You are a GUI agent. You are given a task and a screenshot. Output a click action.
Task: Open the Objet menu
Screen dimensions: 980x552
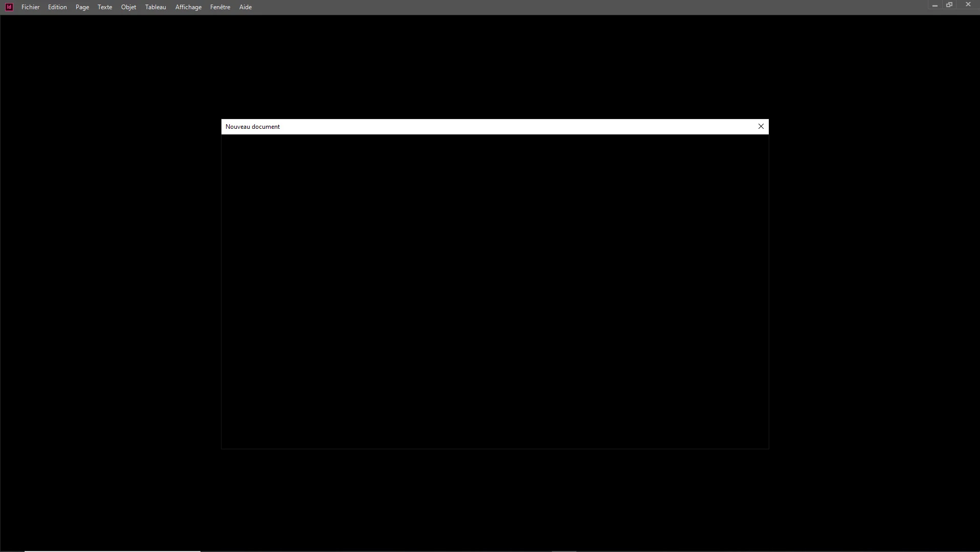pos(128,7)
